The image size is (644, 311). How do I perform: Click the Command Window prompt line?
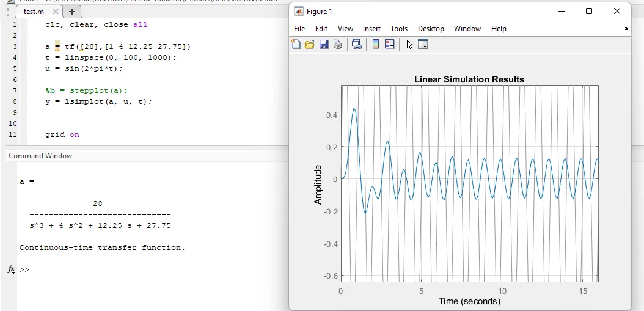point(92,269)
